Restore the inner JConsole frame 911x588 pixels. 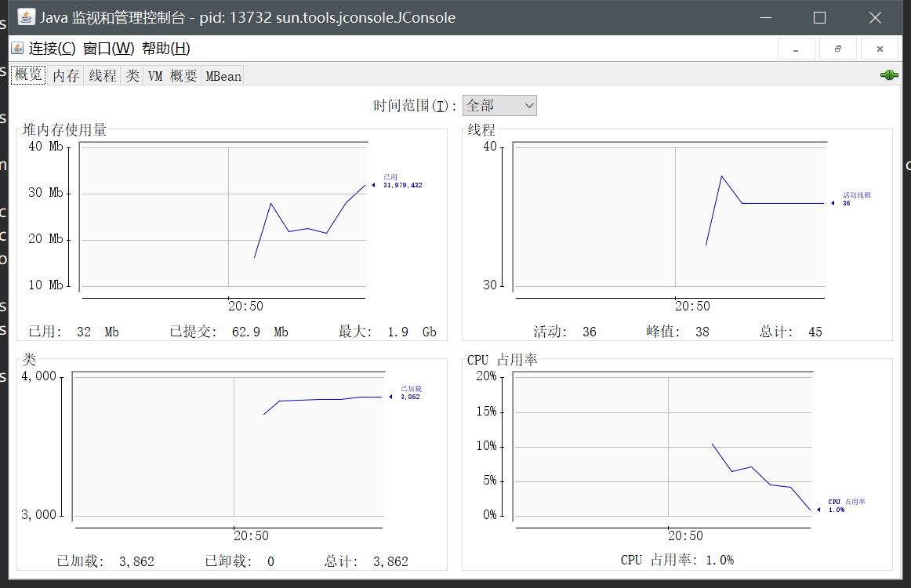coord(837,48)
